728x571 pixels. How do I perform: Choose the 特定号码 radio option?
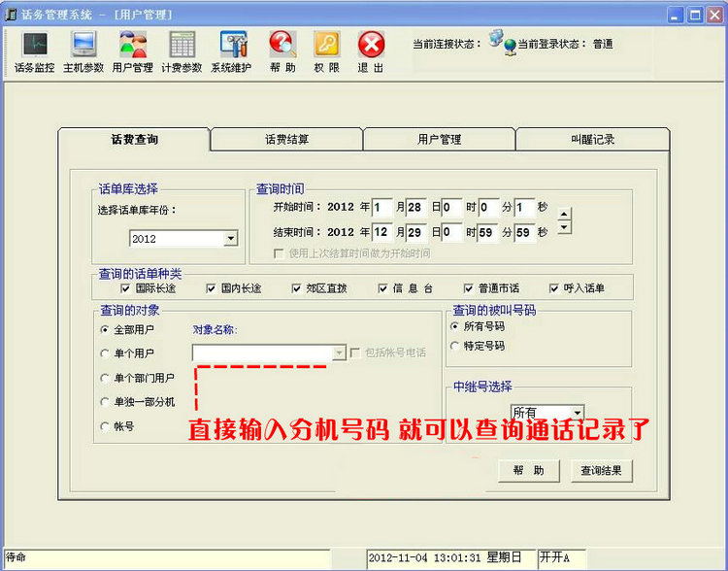point(455,346)
